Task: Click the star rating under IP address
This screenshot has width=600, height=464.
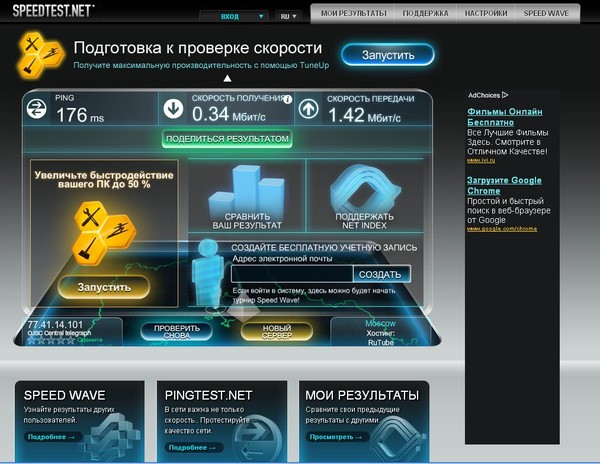Action: pos(51,340)
